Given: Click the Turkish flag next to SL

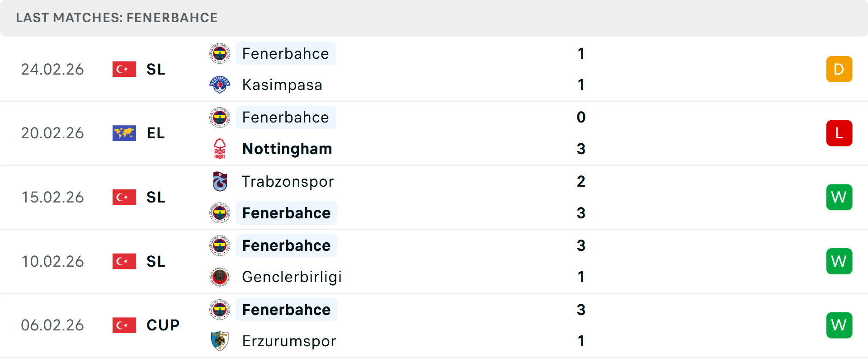Looking at the screenshot, I should click(124, 69).
